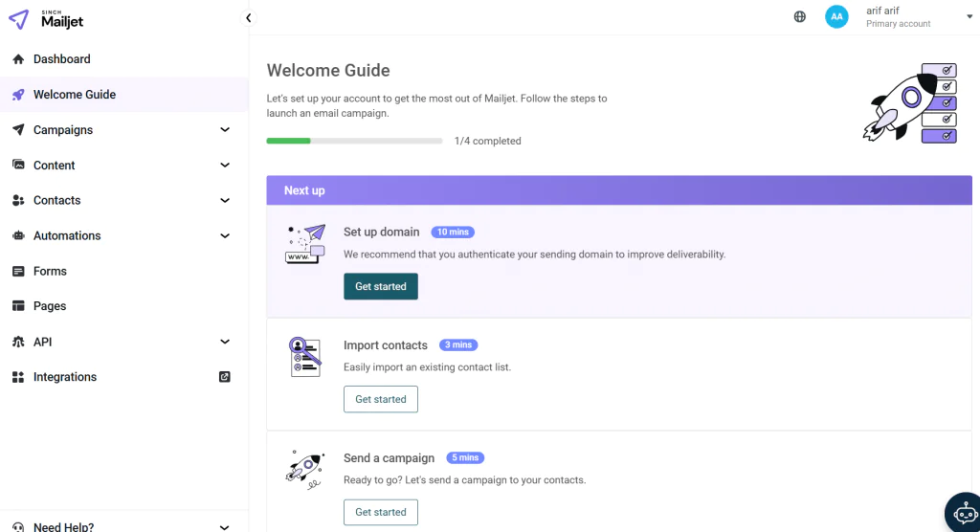
Task: Click the Campaigns paper plane icon
Action: tap(18, 129)
